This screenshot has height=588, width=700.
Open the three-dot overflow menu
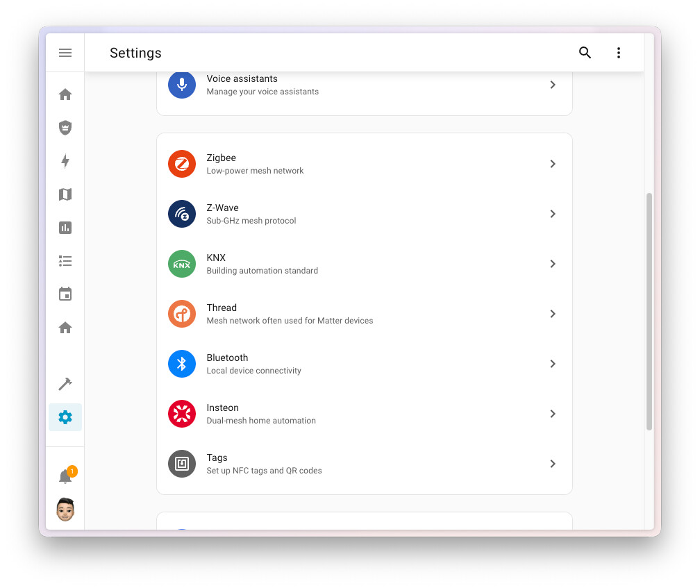[x=618, y=53]
